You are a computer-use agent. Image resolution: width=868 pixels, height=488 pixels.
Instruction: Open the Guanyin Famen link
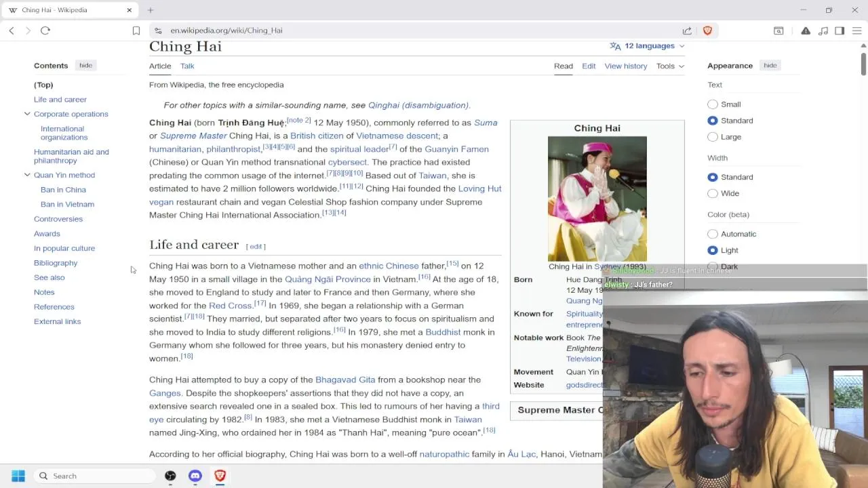pyautogui.click(x=456, y=149)
